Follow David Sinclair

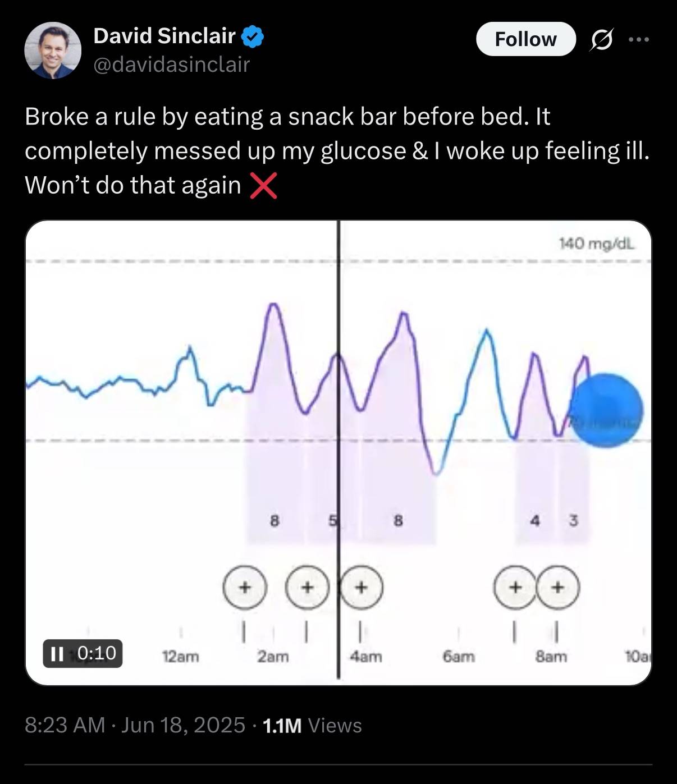tap(526, 39)
